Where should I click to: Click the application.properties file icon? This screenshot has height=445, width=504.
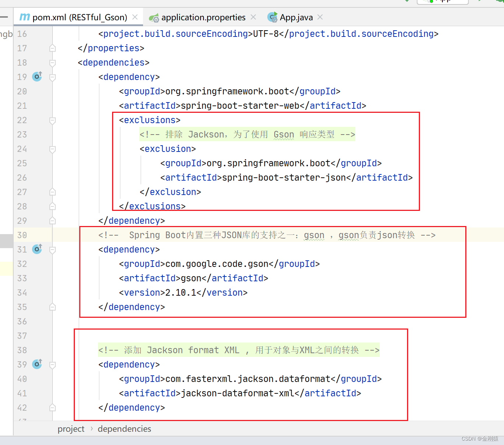click(154, 17)
